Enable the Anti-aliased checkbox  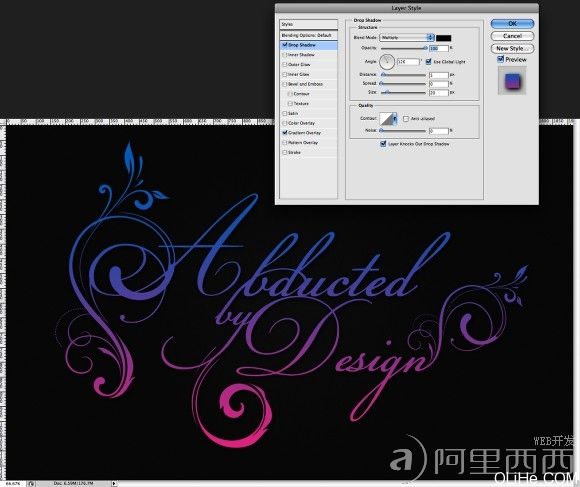point(406,119)
